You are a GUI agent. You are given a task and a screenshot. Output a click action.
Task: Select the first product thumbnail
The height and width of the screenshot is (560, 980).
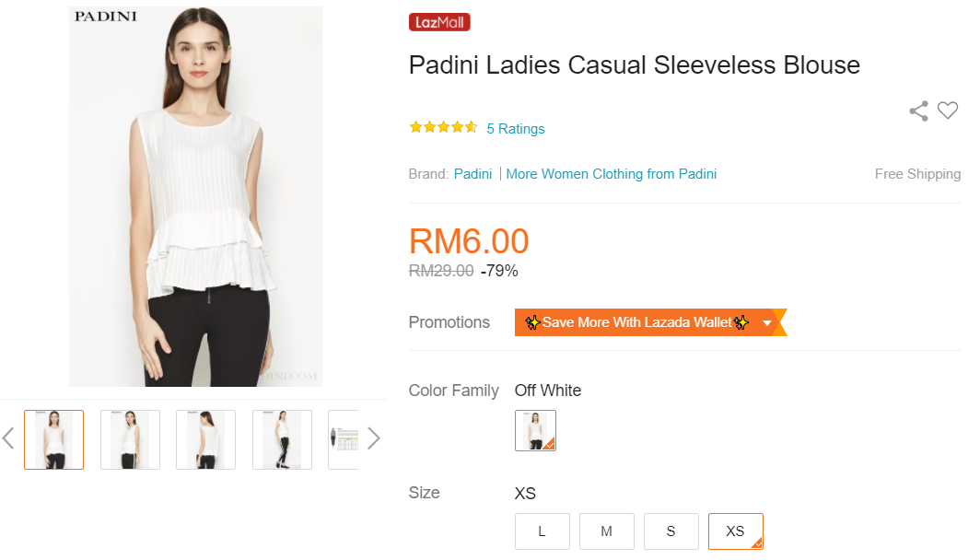[53, 439]
